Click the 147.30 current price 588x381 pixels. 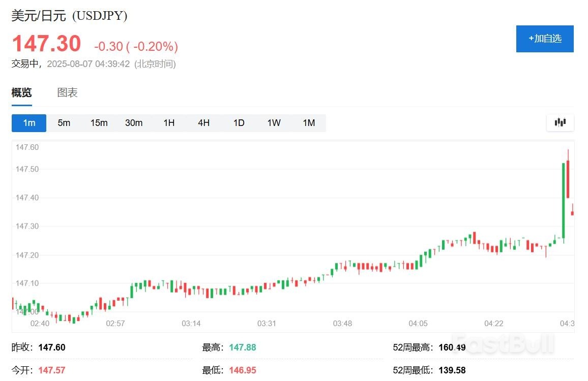coord(46,44)
